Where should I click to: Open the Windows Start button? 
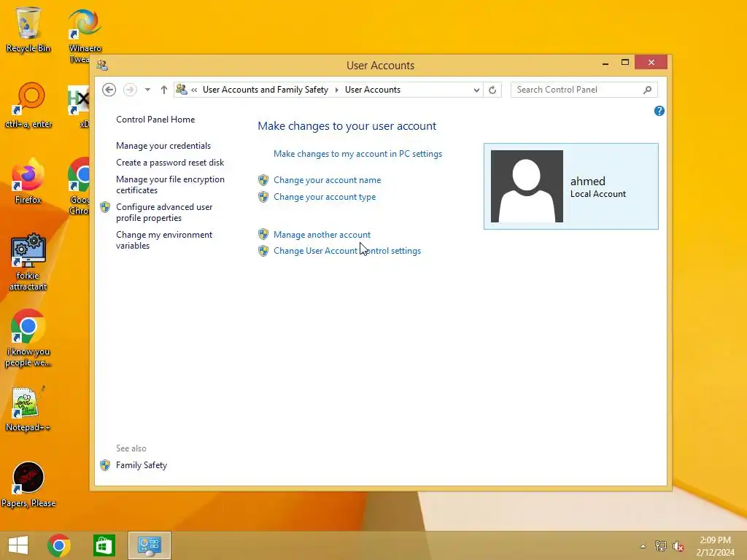click(x=18, y=545)
